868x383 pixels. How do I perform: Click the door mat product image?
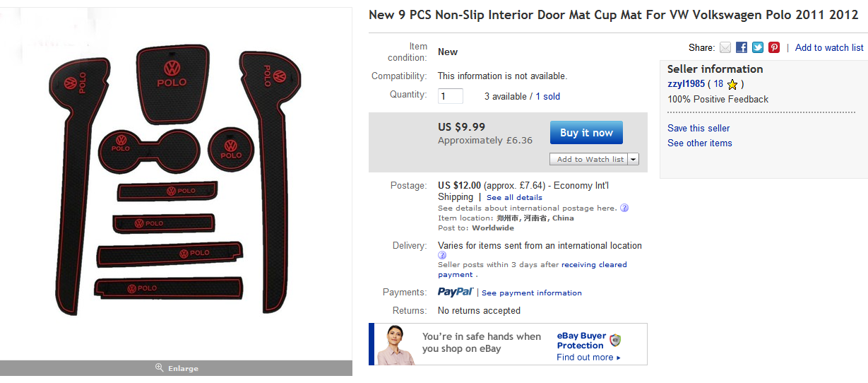tap(176, 182)
